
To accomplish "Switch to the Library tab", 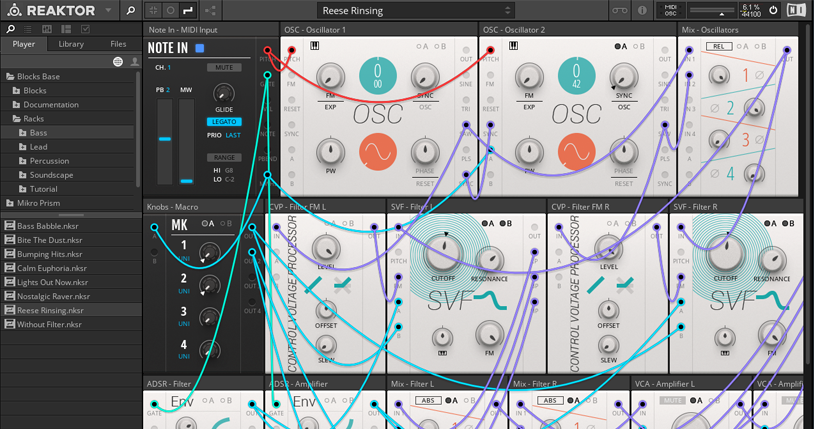I will click(x=71, y=44).
